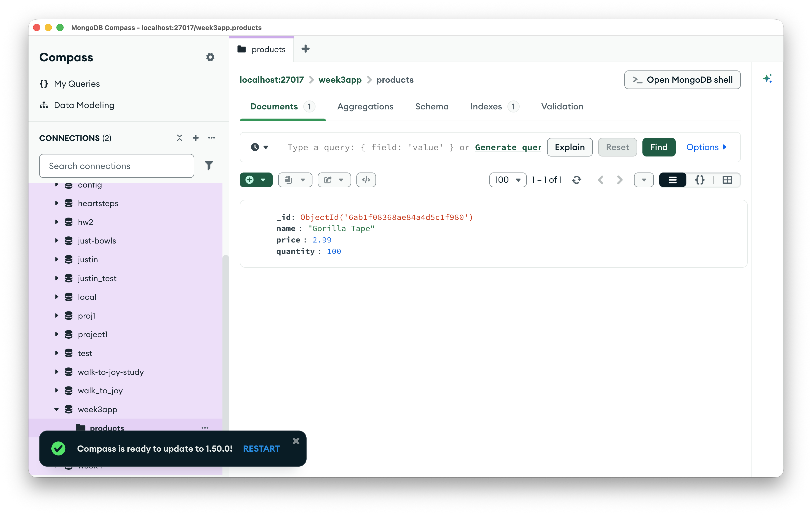This screenshot has height=515, width=812.
Task: Select the test database
Action: 85,353
